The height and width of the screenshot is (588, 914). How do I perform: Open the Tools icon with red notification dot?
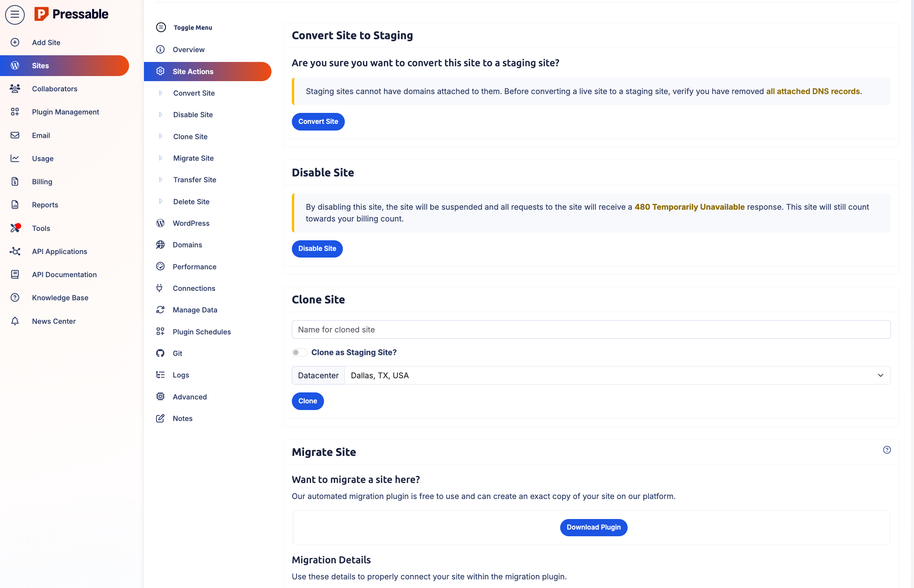point(15,228)
